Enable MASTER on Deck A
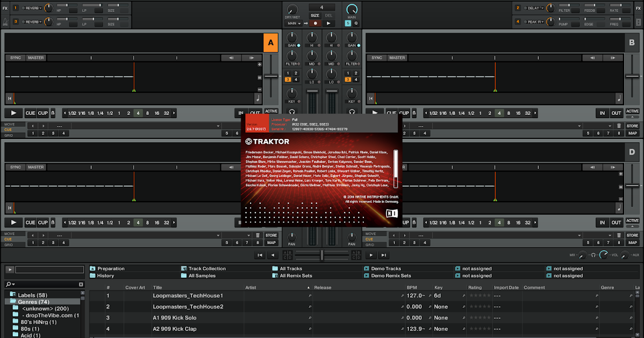The width and height of the screenshot is (644, 338). 36,57
